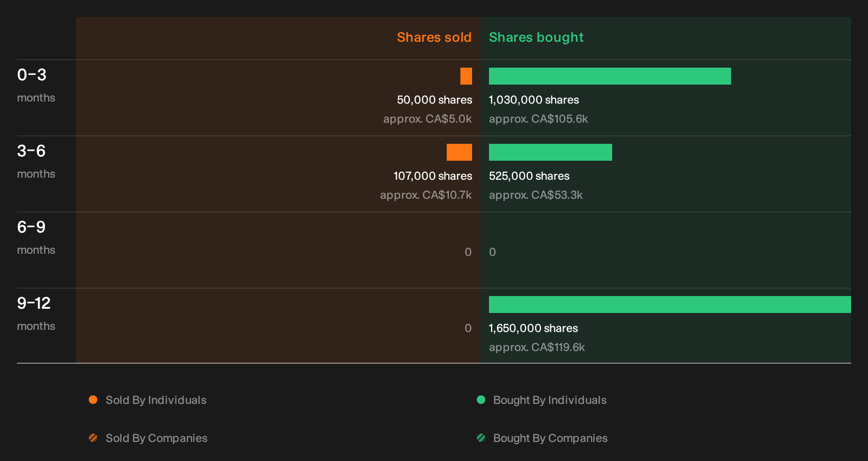Click the orange Sold By Individuals legend dot

click(93, 400)
